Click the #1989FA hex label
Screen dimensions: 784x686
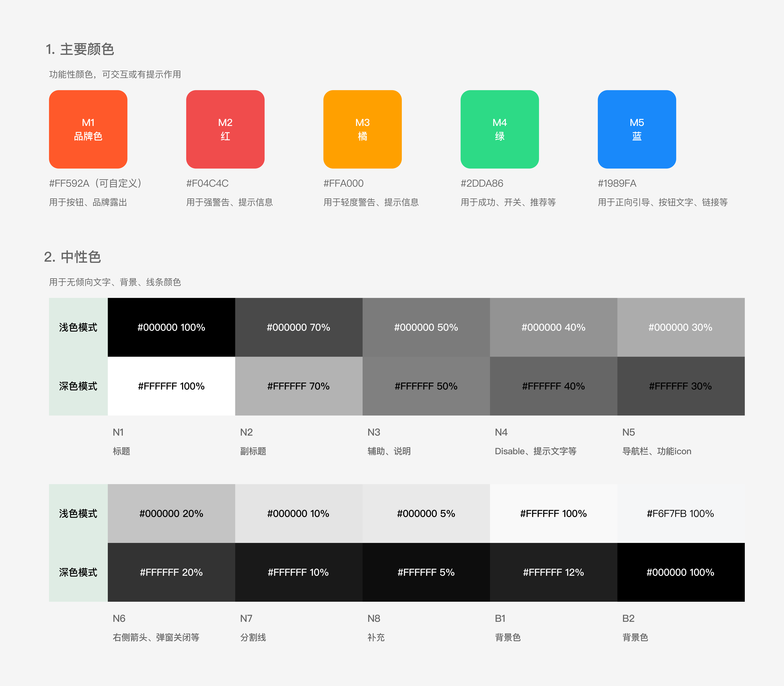[617, 183]
